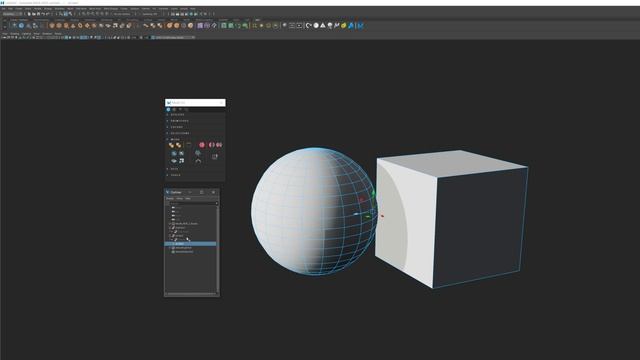
Task: Create a polygon torus from the shelf
Action: [x=80, y=25]
